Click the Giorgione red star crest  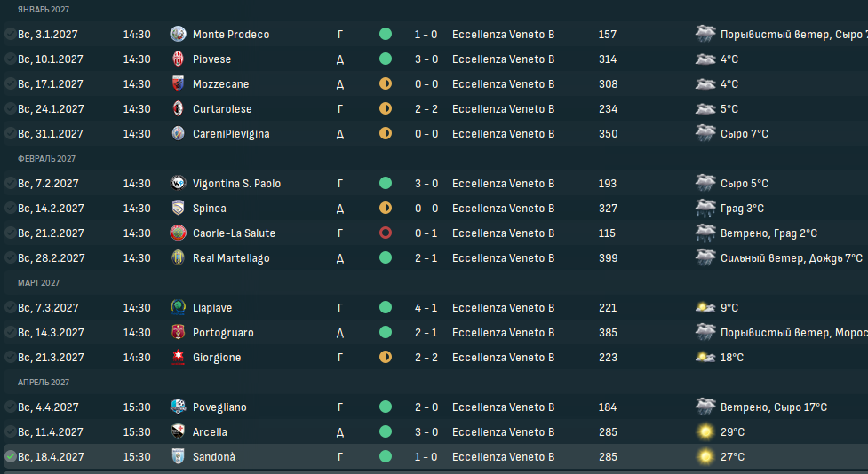(x=178, y=358)
